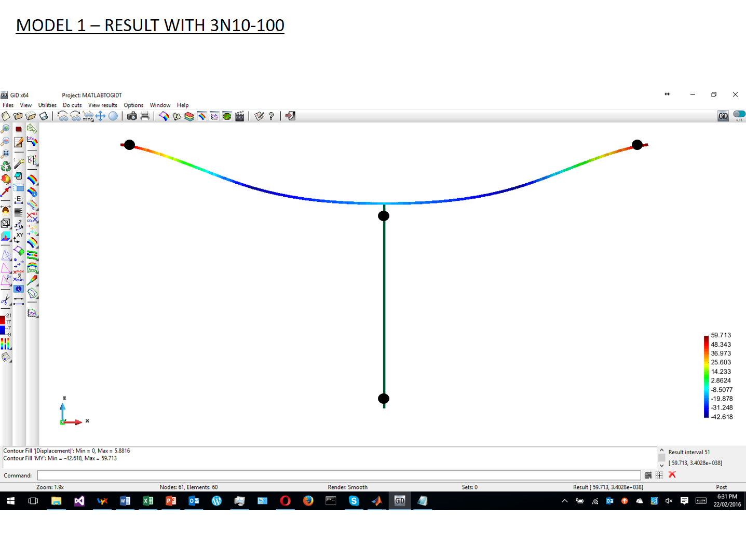Click the contour color legend bar
Viewport: 746px width, 560px height.
click(706, 376)
